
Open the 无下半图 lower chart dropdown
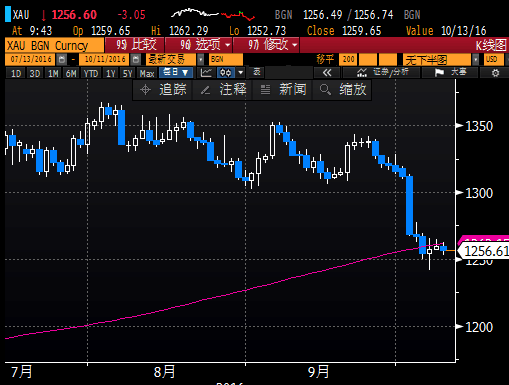(475, 60)
